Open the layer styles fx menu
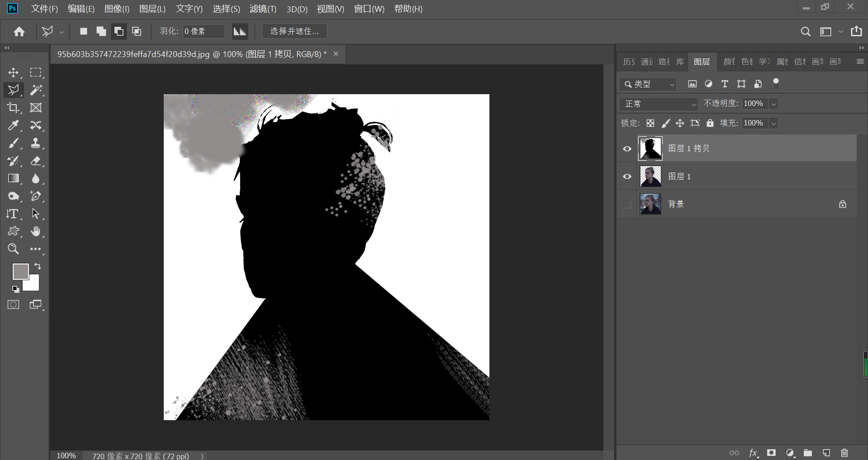Screen dimensions: 868x460 click(x=753, y=453)
